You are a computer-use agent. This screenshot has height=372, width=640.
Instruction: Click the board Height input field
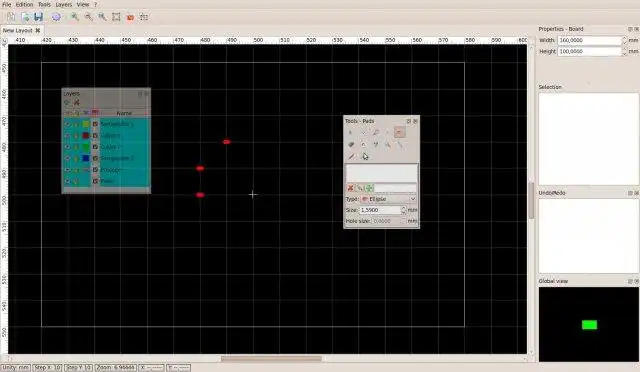click(x=589, y=51)
